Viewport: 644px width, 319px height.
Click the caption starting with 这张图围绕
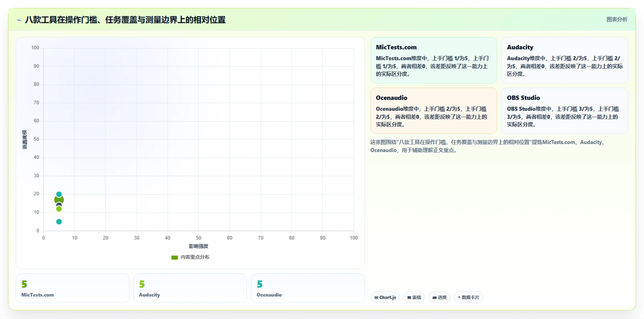(487, 146)
